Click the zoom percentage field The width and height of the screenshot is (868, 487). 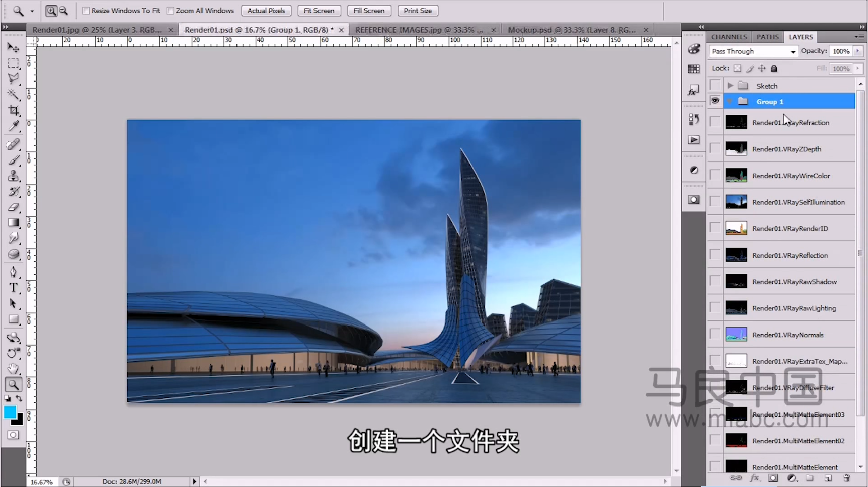pyautogui.click(x=41, y=482)
